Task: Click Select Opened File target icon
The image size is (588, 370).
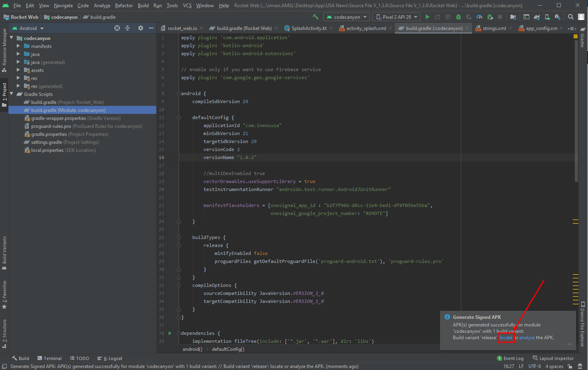Action: point(117,28)
